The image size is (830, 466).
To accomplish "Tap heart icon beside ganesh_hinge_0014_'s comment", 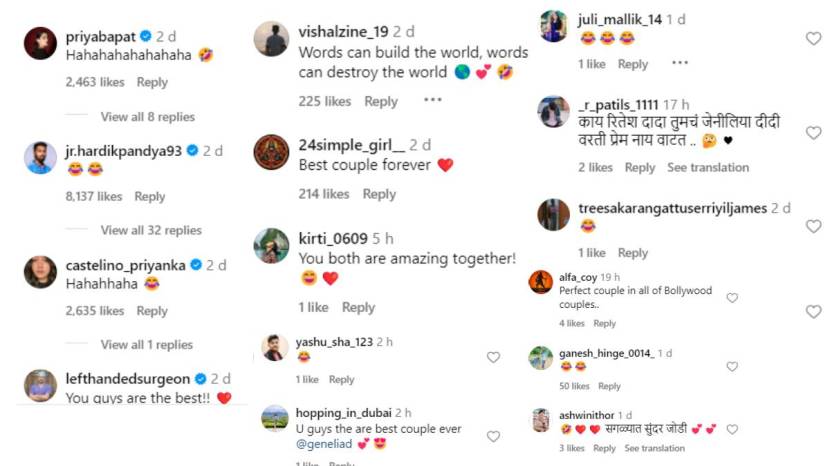I will (x=732, y=367).
